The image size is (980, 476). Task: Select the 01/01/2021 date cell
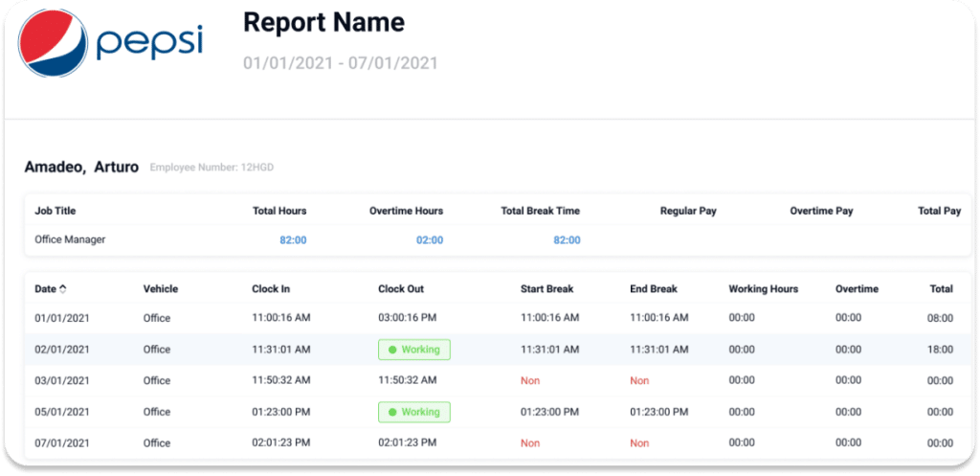coord(62,318)
